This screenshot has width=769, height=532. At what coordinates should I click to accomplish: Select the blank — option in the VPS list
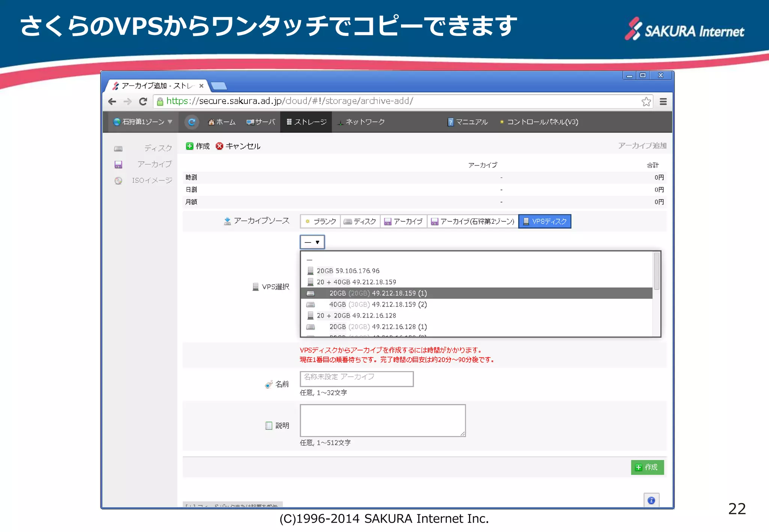pyautogui.click(x=476, y=260)
